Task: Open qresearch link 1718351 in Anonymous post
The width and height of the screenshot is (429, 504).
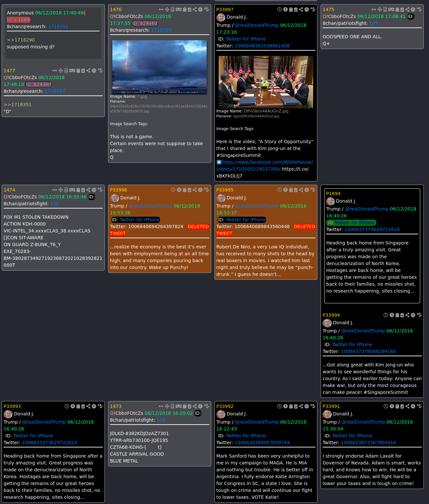Action: tap(58, 26)
